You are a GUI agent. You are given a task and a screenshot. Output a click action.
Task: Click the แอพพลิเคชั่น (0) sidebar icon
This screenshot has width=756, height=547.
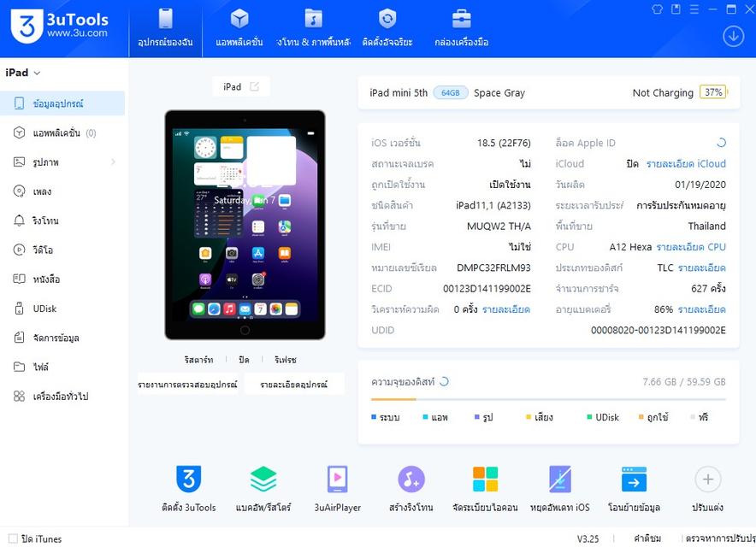pos(19,132)
